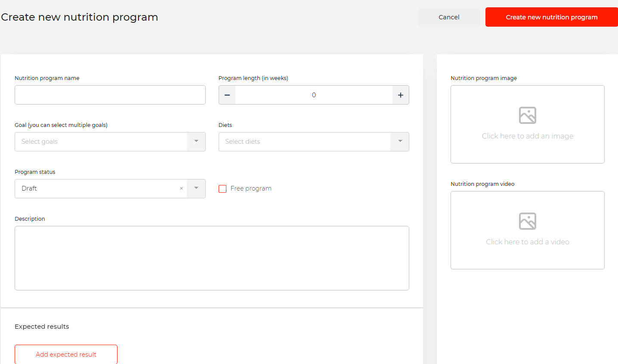
Task: Click the minus button for program length
Action: click(x=227, y=95)
